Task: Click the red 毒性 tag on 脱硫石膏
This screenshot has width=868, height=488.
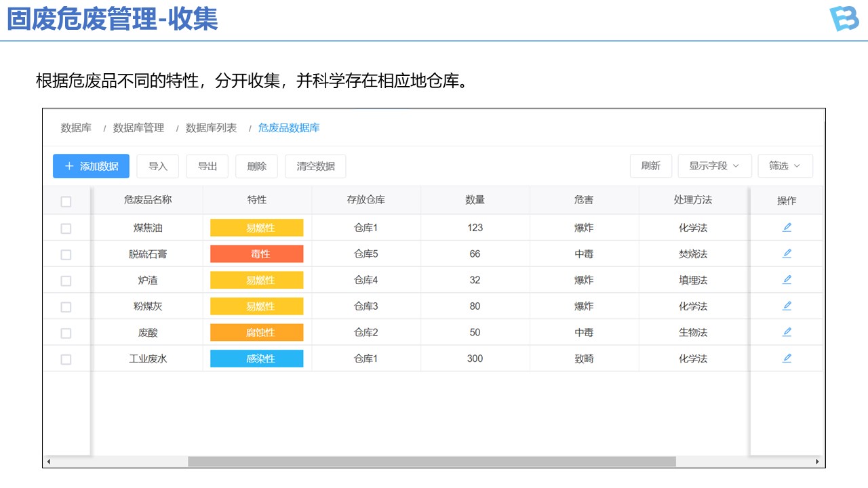Action: (x=256, y=254)
